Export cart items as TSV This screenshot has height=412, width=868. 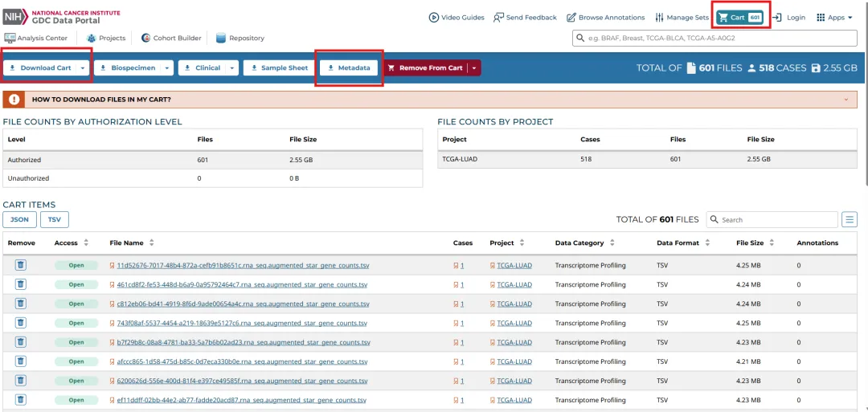coord(55,219)
